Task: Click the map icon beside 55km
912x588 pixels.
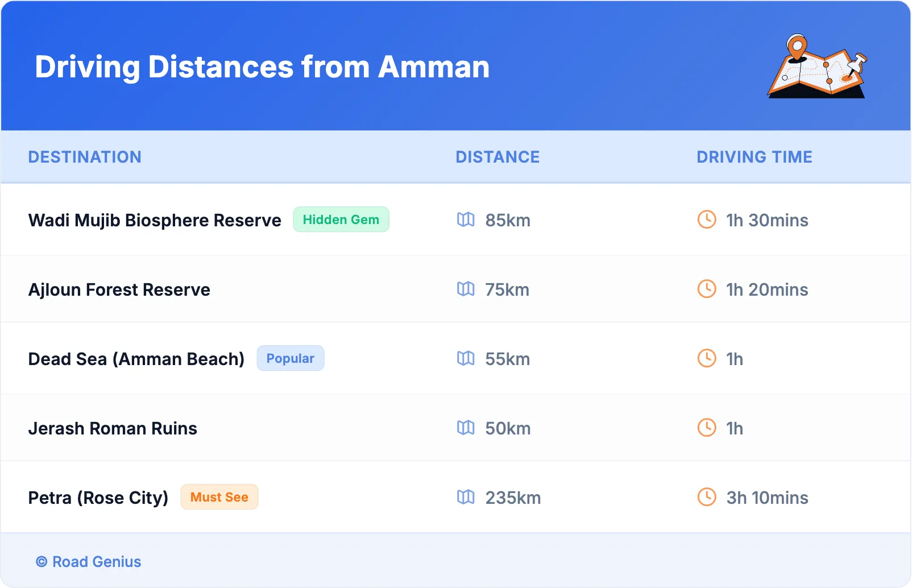Action: (466, 358)
